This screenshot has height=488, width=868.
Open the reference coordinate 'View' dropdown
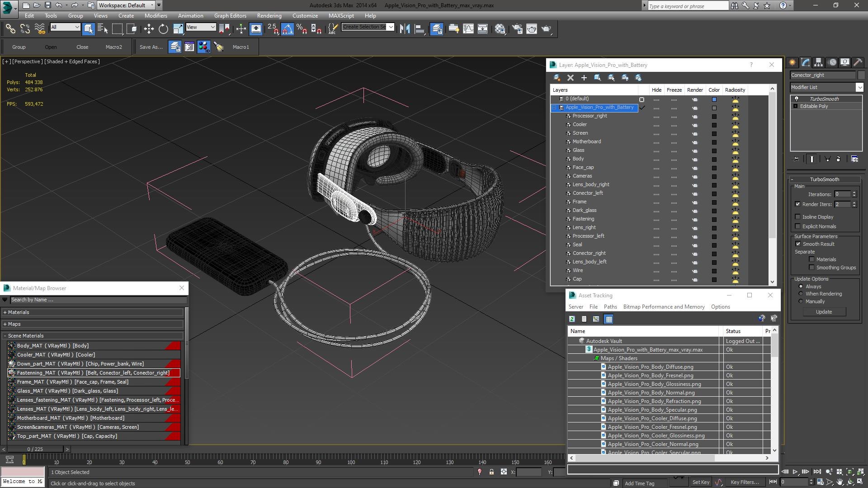point(201,27)
